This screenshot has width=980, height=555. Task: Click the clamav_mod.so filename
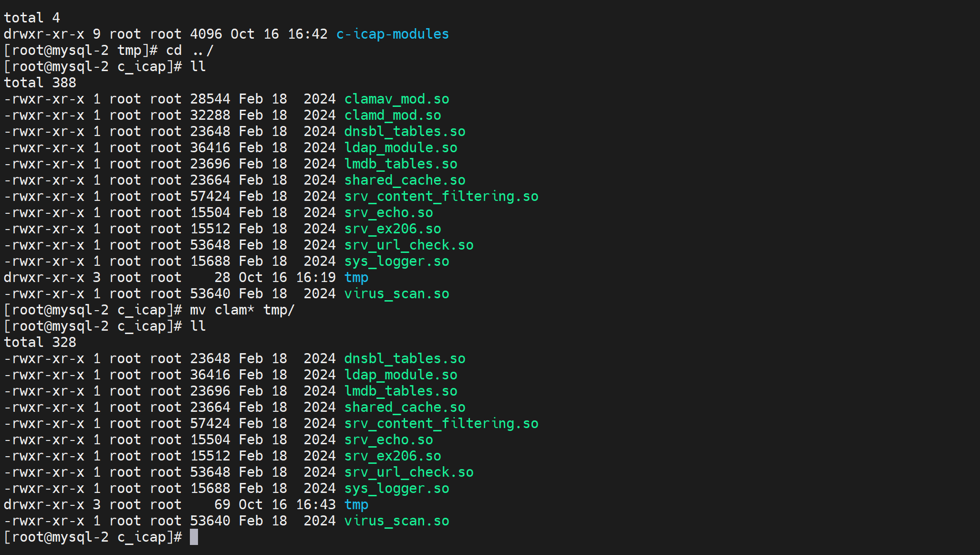point(396,99)
